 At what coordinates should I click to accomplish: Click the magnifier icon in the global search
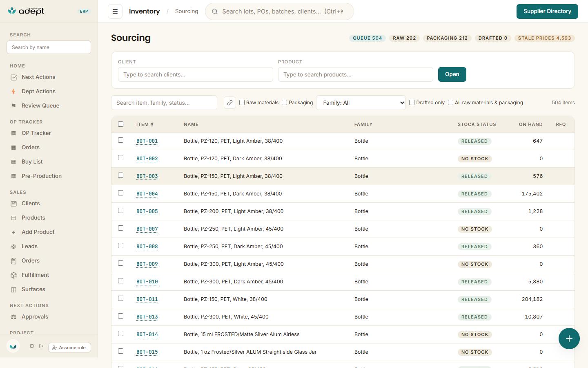tap(214, 11)
